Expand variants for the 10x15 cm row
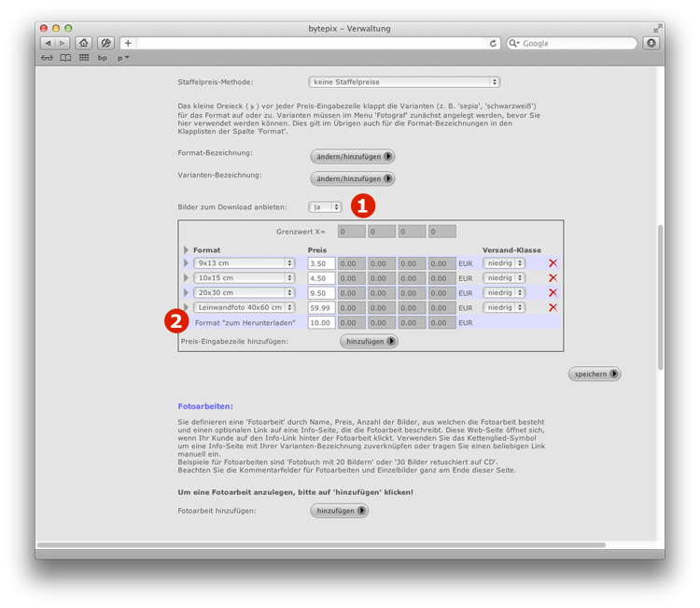Screen dimensions: 700x608 [186, 278]
